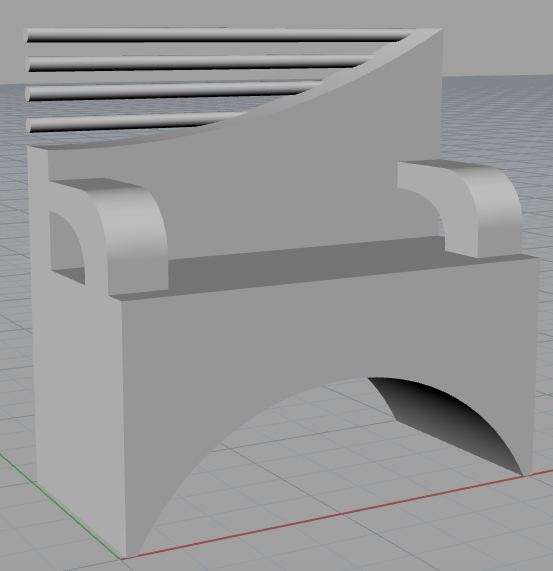Select the third cylindrical rail from top
The width and height of the screenshot is (553, 571).
coord(171,92)
